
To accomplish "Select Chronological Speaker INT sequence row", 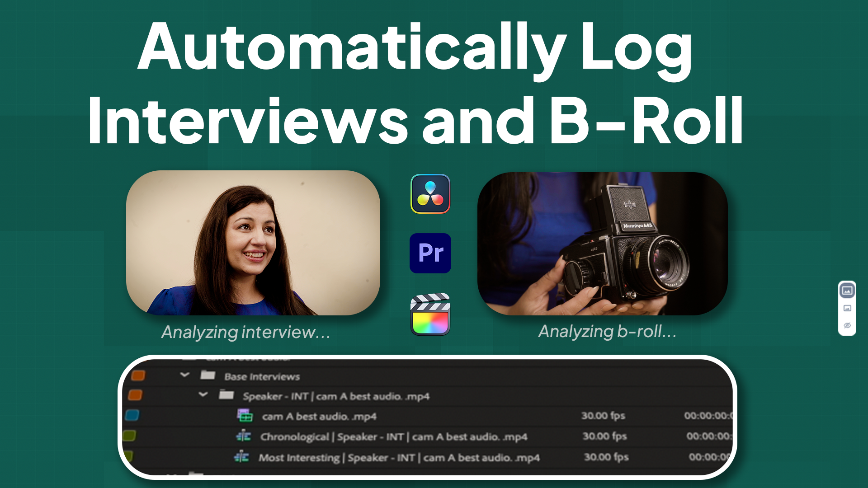I will point(393,437).
